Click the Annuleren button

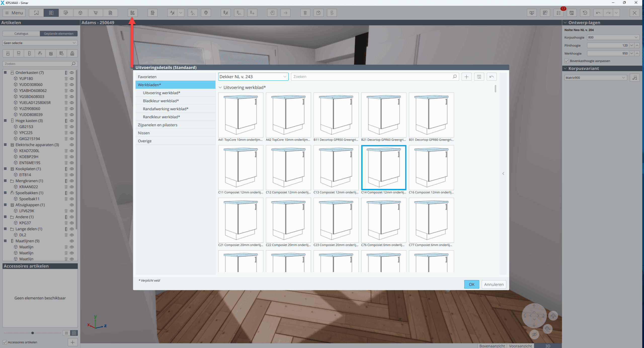click(x=494, y=284)
